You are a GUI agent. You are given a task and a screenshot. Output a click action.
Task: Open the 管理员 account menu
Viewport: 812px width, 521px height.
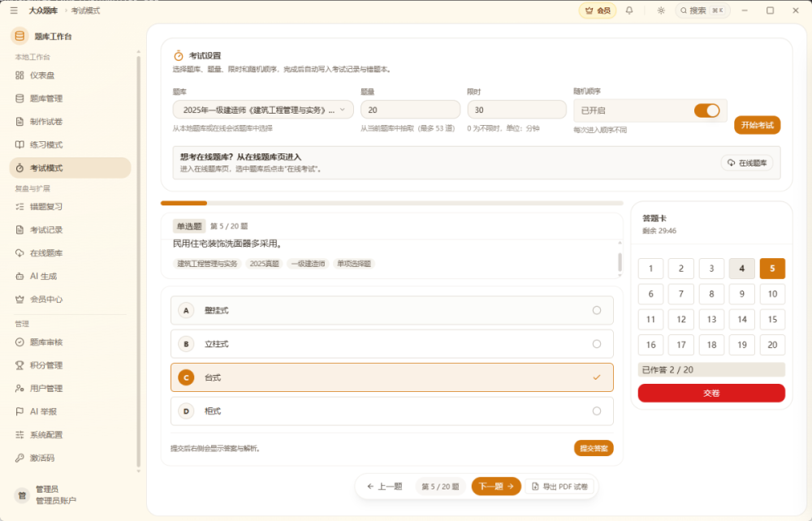tap(46, 495)
